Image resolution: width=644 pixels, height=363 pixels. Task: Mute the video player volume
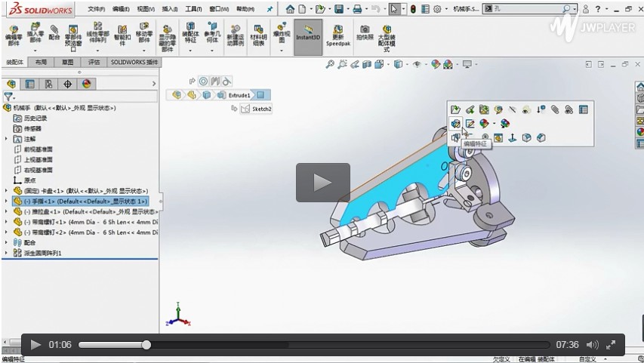click(x=592, y=345)
